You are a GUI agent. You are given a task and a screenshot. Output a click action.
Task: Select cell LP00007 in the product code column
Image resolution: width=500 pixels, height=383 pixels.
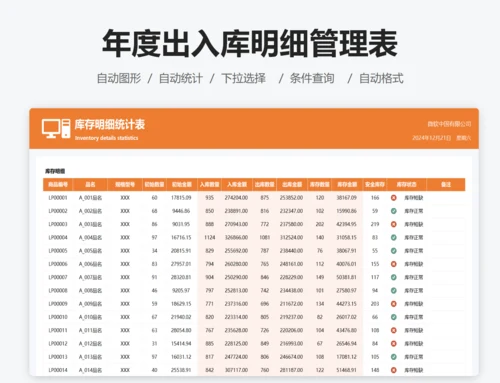[x=58, y=277]
